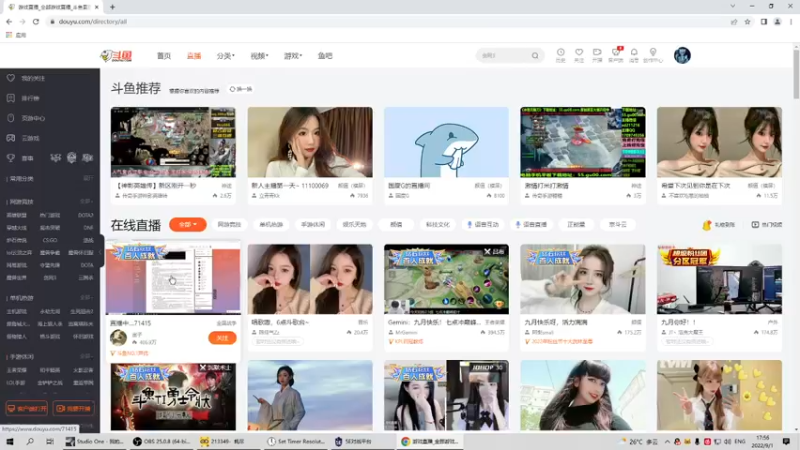800x450 pixels.
Task: Open the notification bell icon
Action: click(634, 55)
